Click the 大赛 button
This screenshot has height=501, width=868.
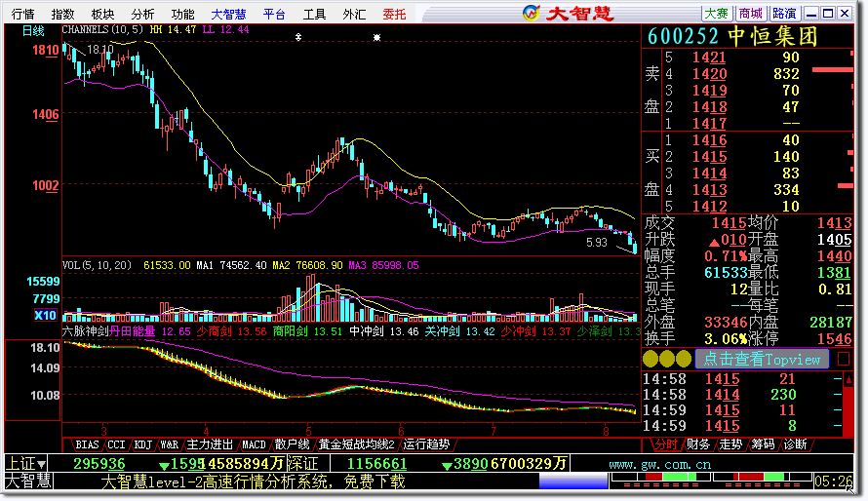(717, 14)
